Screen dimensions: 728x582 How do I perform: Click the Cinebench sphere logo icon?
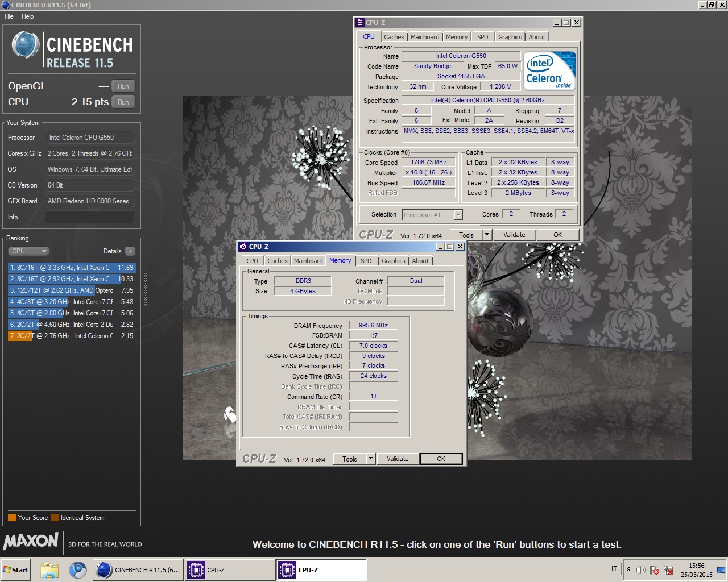(26, 45)
